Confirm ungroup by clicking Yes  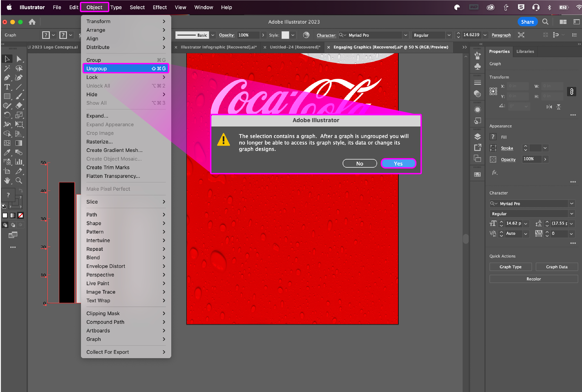coord(398,164)
